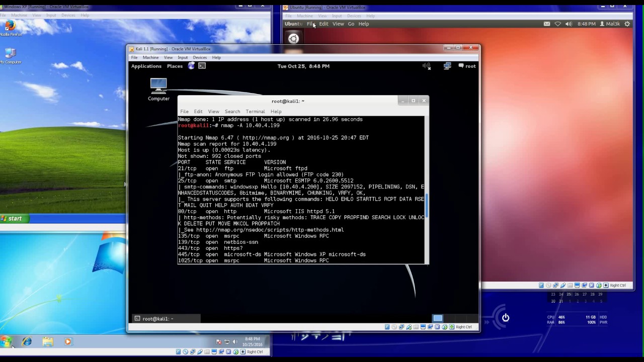Open Machine menu in Kali VirtualBox window
Screen dimensions: 644x362
[150, 57]
